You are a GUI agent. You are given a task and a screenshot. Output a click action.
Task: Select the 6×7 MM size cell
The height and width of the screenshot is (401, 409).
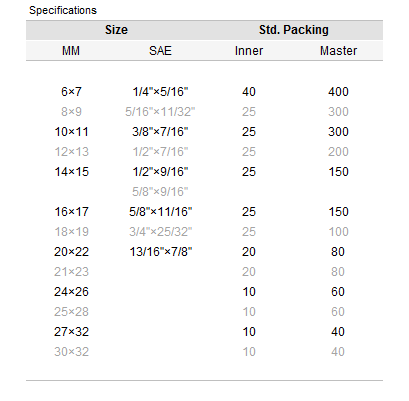pyautogui.click(x=71, y=92)
